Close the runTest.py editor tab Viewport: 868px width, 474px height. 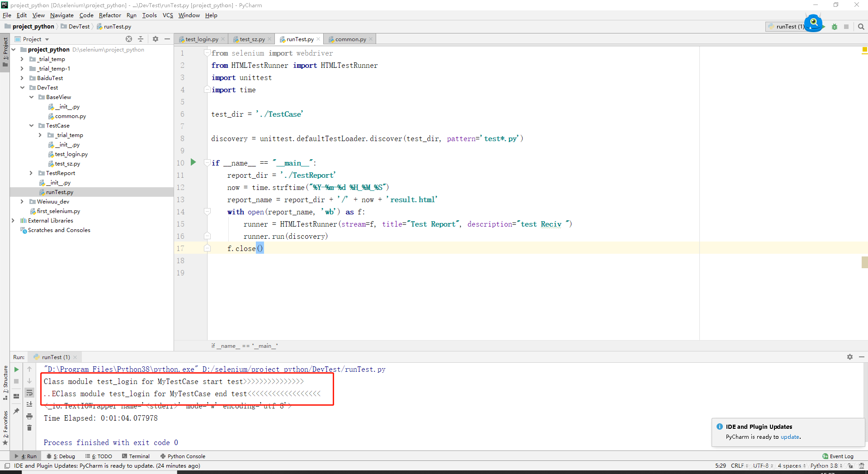coord(318,39)
